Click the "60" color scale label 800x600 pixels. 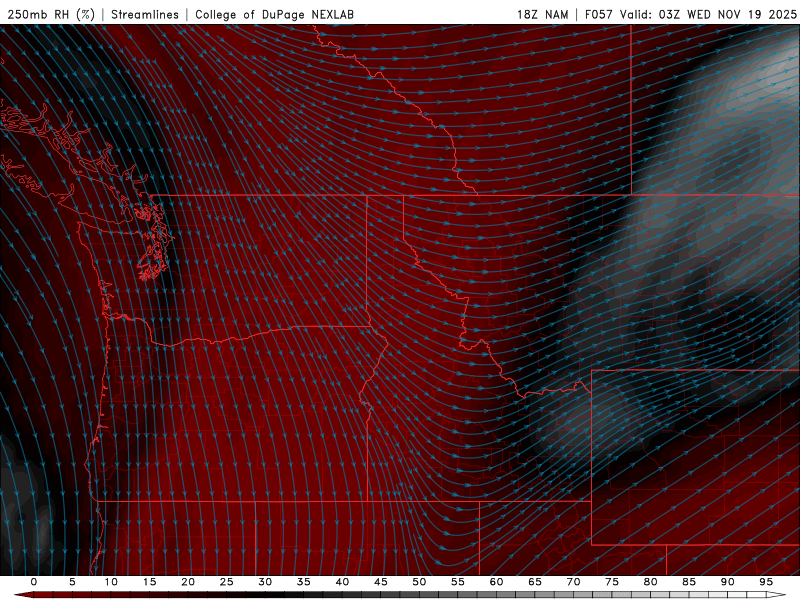pyautogui.click(x=496, y=582)
